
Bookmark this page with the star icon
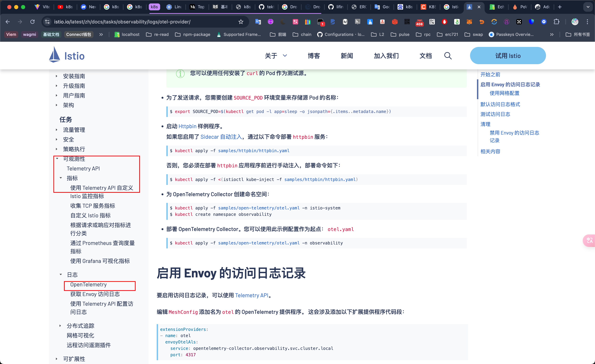tap(241, 22)
